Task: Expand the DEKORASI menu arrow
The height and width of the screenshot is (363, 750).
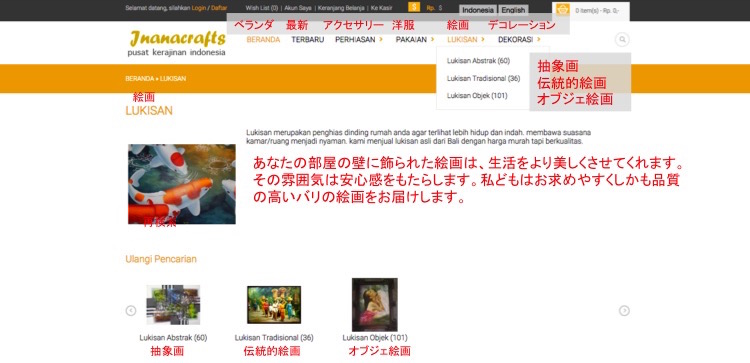Action: pos(539,40)
